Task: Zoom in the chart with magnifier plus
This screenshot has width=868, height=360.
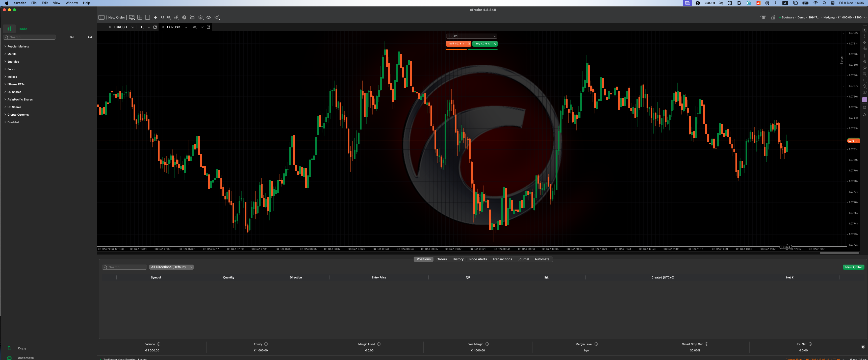Action: [x=169, y=17]
